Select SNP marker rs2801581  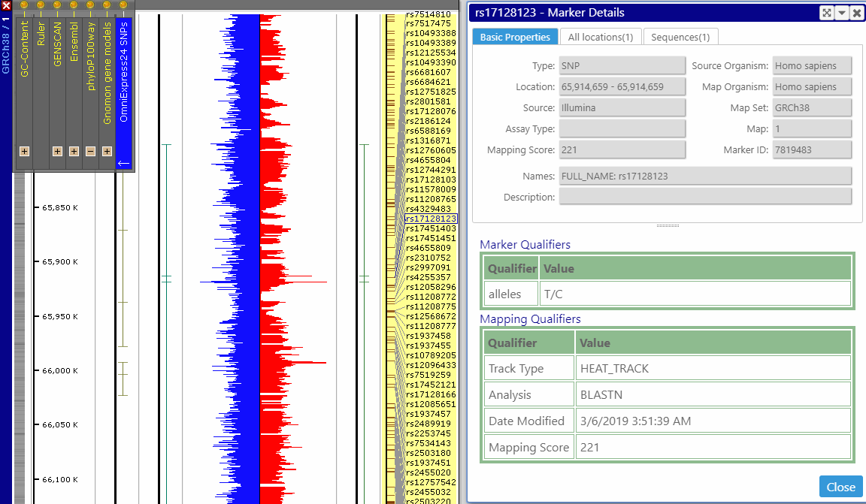[428, 101]
